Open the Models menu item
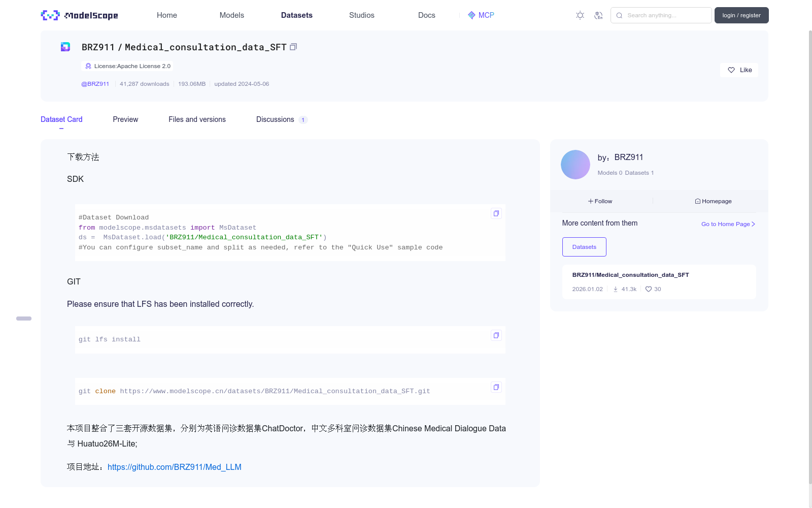Viewport: 812px width, 508px height. [232, 15]
